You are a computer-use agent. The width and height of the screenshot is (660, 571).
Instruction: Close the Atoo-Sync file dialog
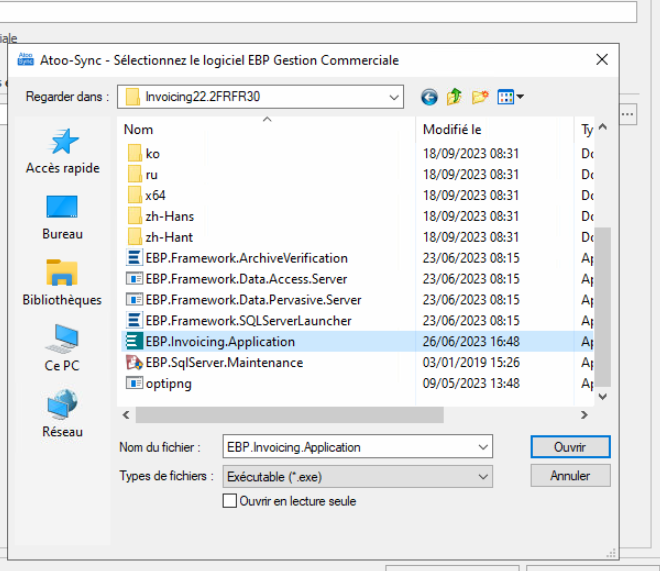(x=602, y=60)
